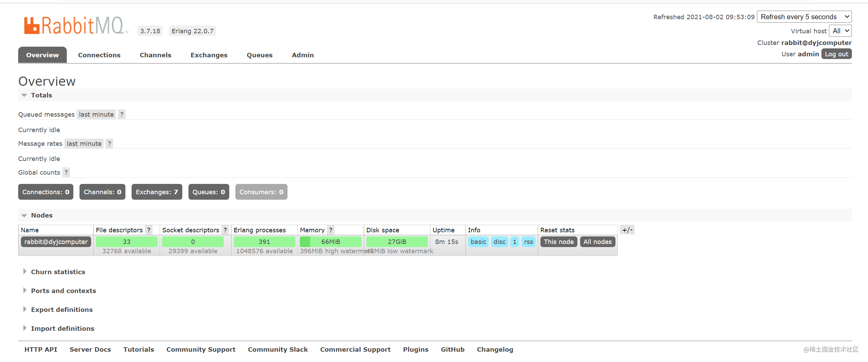The width and height of the screenshot is (868, 362).
Task: Click the uptime value 8m 15s
Action: (447, 242)
